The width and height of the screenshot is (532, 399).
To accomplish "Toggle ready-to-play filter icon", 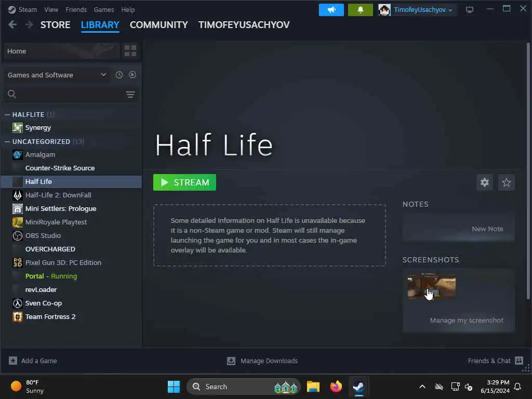I will pos(132,75).
